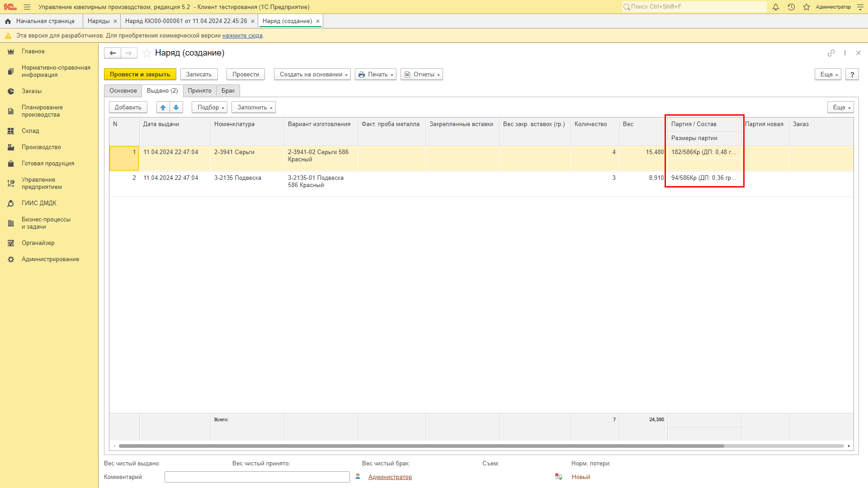Click the horizontal scrollbar of the table
This screenshot has width=868, height=488.
421,446
